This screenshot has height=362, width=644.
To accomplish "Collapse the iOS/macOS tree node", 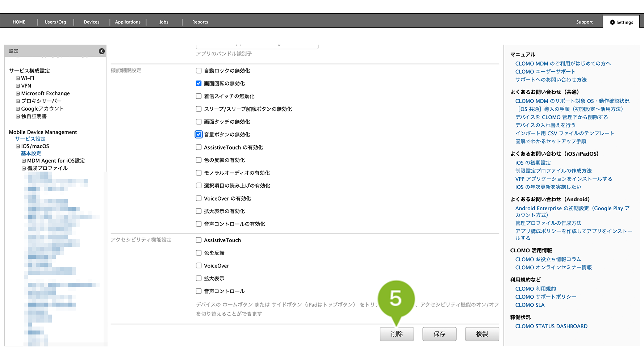I will 18,147.
